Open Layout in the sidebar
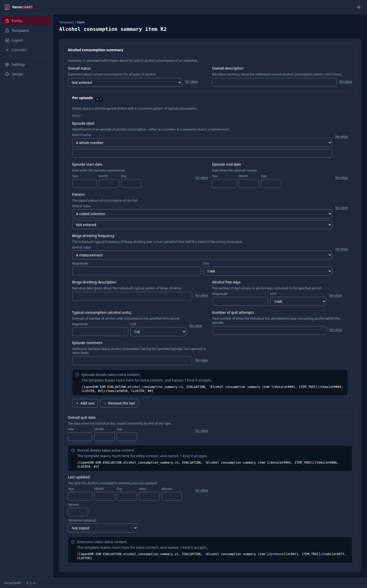Image resolution: width=367 pixels, height=588 pixels. tap(27, 40)
